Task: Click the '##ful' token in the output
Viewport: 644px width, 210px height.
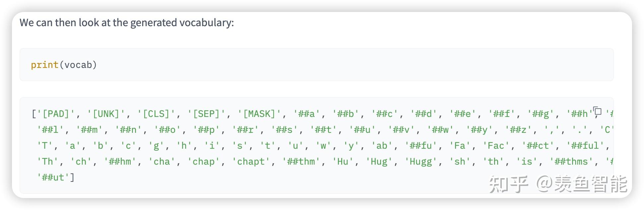Action: pos(585,146)
